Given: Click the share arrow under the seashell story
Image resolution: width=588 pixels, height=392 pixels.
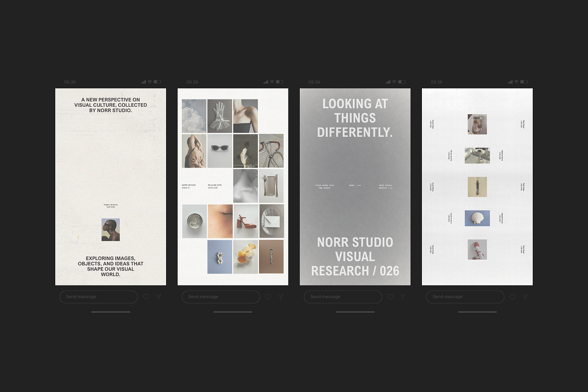Looking at the screenshot, I should (x=525, y=296).
